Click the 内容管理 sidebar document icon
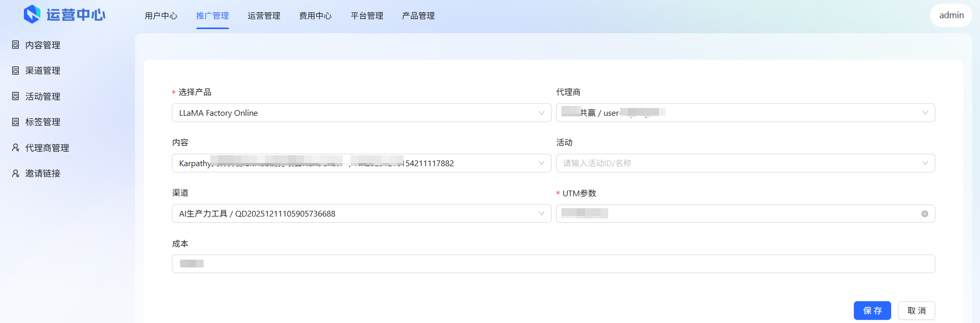The width and height of the screenshot is (980, 323). pyautogui.click(x=16, y=45)
